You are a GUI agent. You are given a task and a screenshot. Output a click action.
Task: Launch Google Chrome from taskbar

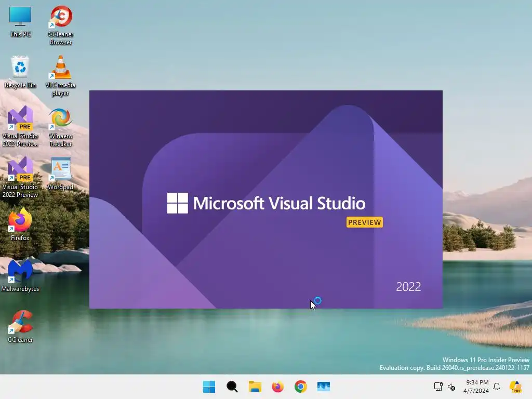click(301, 387)
